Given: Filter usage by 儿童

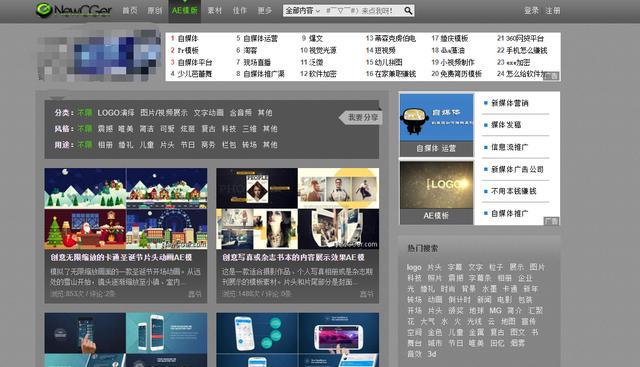Looking at the screenshot, I should point(146,145).
